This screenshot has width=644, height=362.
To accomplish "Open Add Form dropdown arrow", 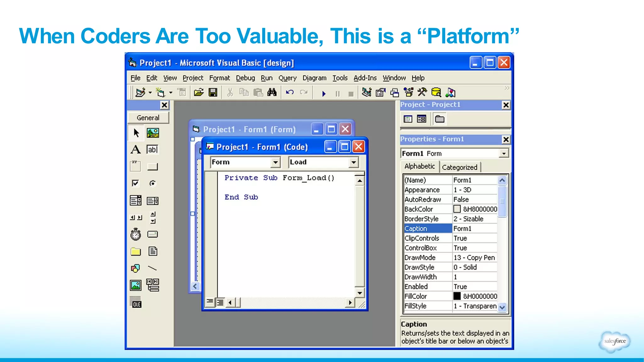I will pyautogui.click(x=171, y=93).
